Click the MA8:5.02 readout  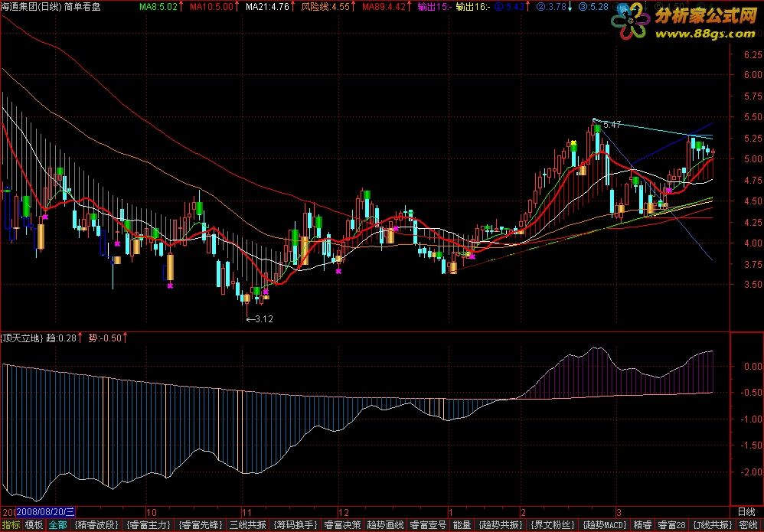pyautogui.click(x=158, y=7)
